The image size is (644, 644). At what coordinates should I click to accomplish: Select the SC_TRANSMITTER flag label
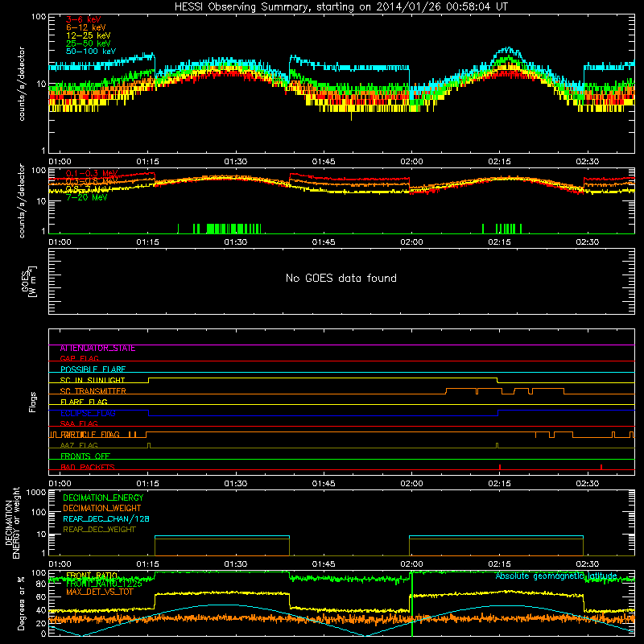(x=93, y=391)
